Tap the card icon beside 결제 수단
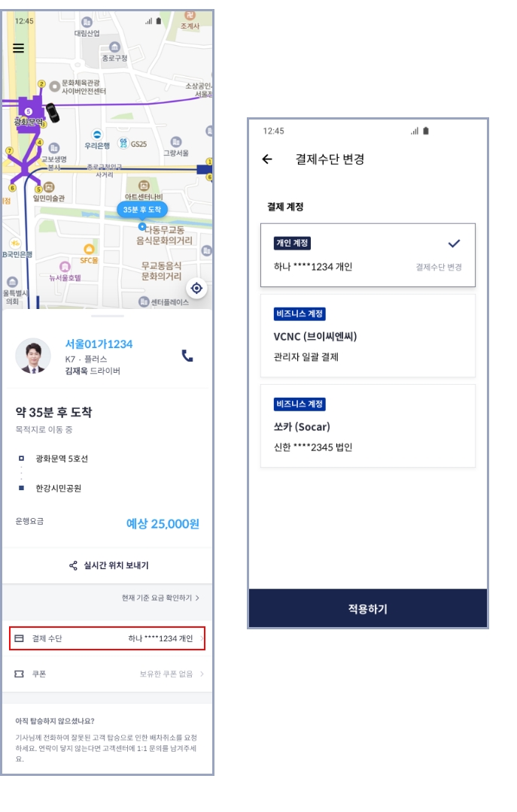 [x=19, y=638]
